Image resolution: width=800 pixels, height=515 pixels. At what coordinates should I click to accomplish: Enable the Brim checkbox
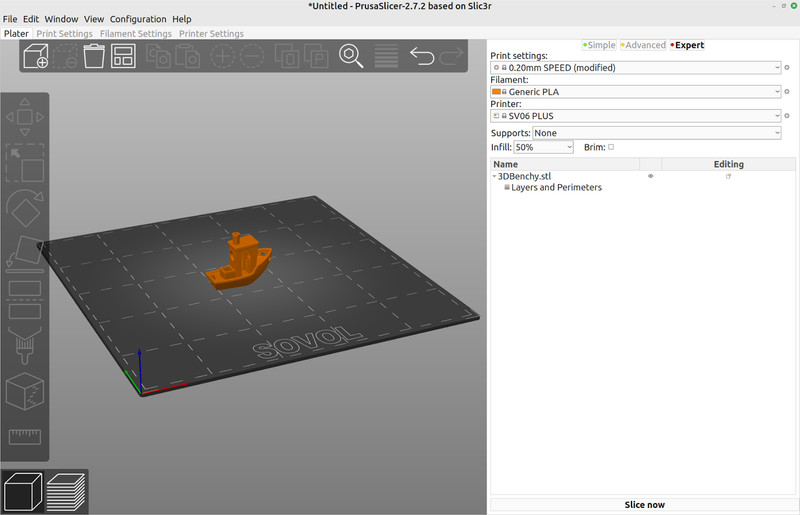click(611, 147)
